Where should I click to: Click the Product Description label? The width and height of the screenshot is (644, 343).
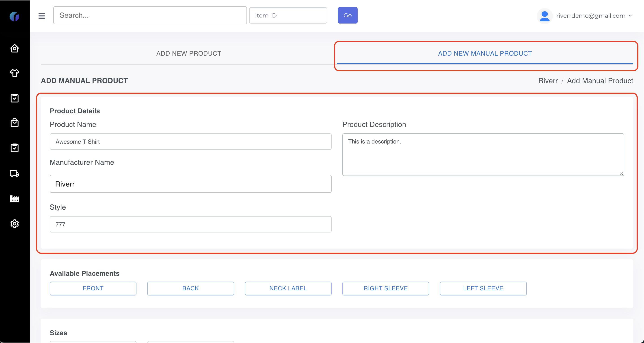374,124
